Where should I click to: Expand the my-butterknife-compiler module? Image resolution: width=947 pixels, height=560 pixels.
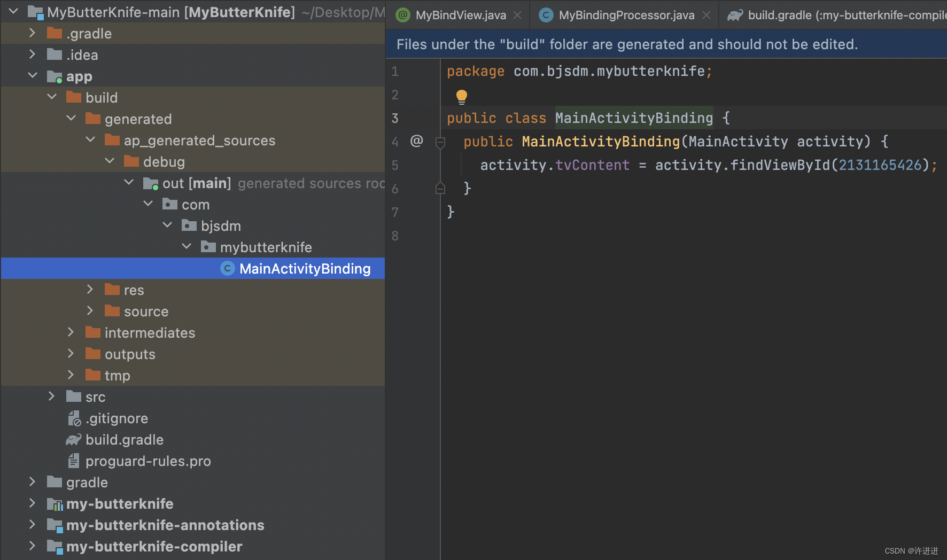tap(32, 546)
